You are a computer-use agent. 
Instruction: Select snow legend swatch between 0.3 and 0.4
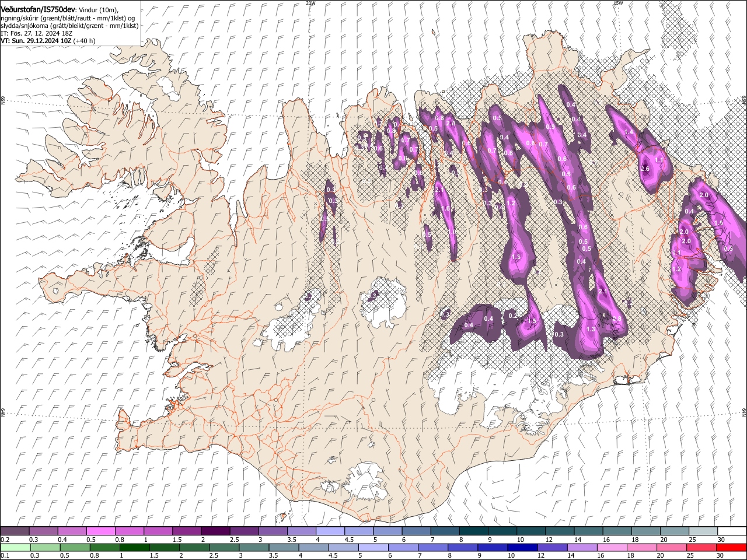pyautogui.click(x=43, y=531)
